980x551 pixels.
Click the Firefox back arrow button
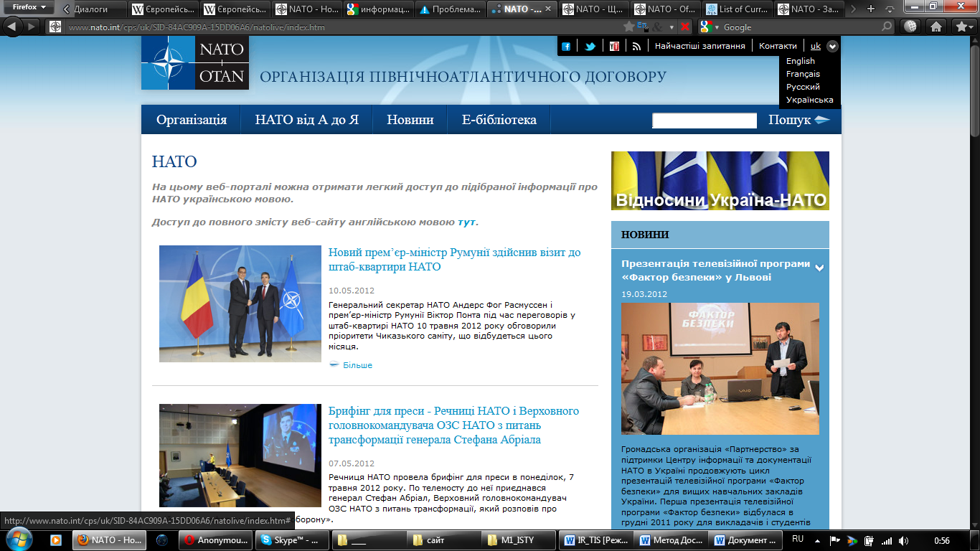point(13,27)
